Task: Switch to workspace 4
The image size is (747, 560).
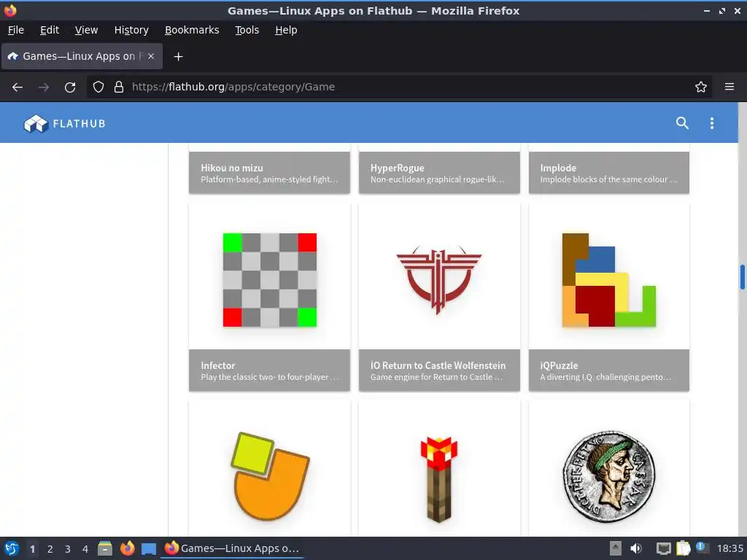Action: click(85, 549)
